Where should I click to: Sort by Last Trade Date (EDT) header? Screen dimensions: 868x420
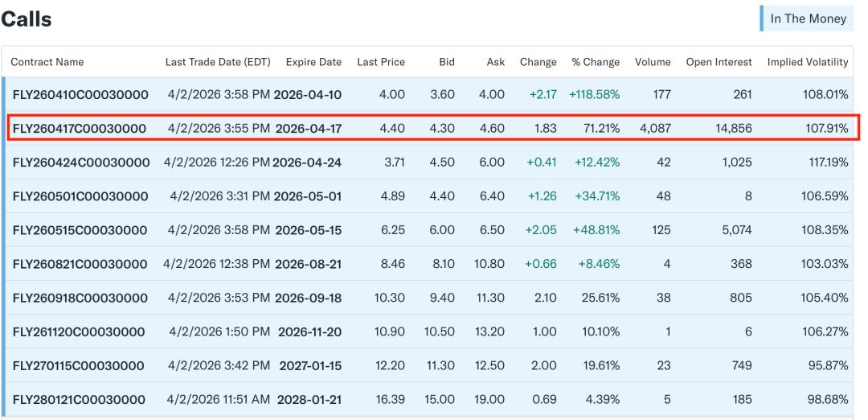coord(218,62)
